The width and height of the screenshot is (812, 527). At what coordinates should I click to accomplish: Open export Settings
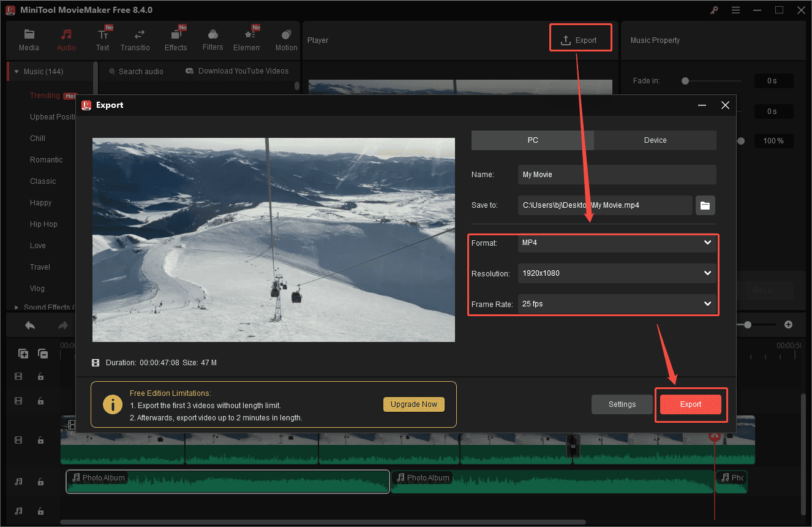(x=622, y=404)
